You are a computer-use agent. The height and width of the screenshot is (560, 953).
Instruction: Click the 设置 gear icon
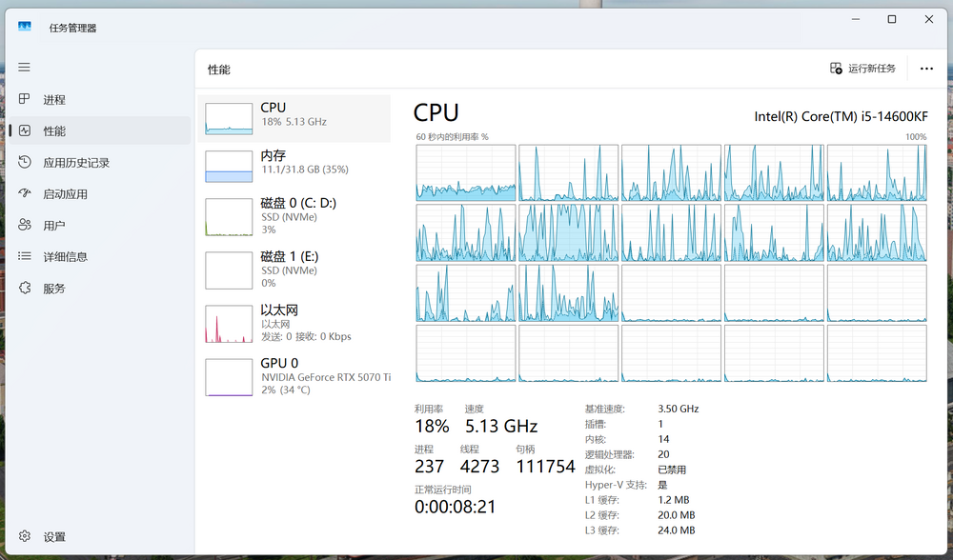pos(25,536)
